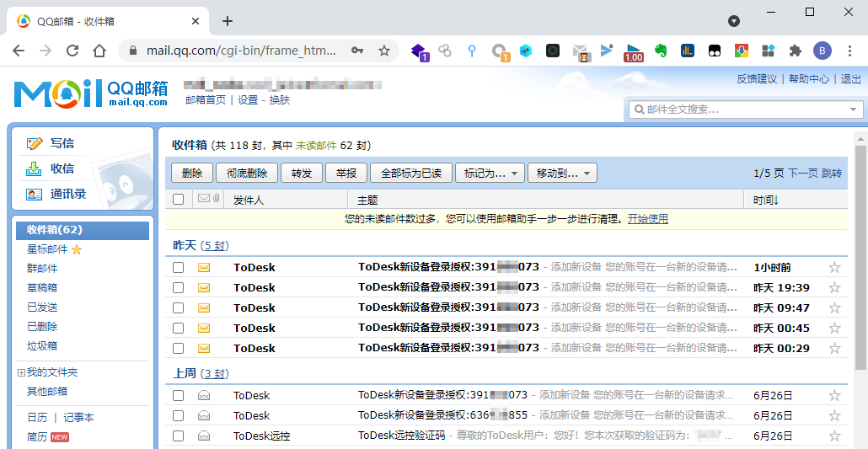The image size is (868, 449).
Task: Reload the page with refresh icon
Action: (x=72, y=51)
